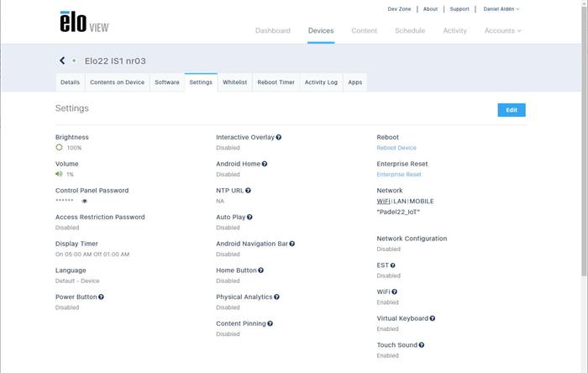Expand the Daniel Aldén user menu
The height and width of the screenshot is (373, 588).
[501, 9]
